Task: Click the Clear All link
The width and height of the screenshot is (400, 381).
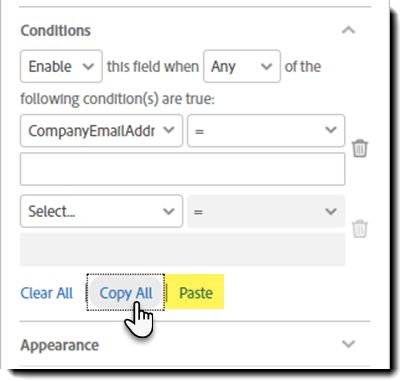Action: [47, 293]
